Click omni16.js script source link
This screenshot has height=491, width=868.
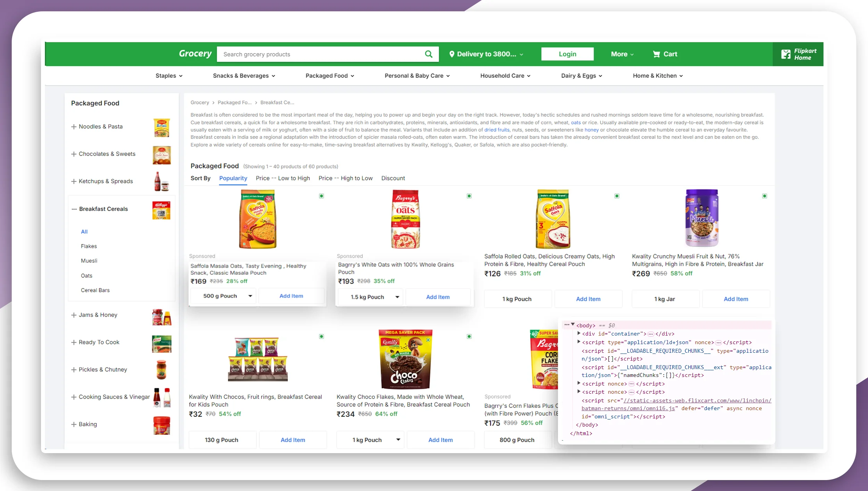[676, 404]
